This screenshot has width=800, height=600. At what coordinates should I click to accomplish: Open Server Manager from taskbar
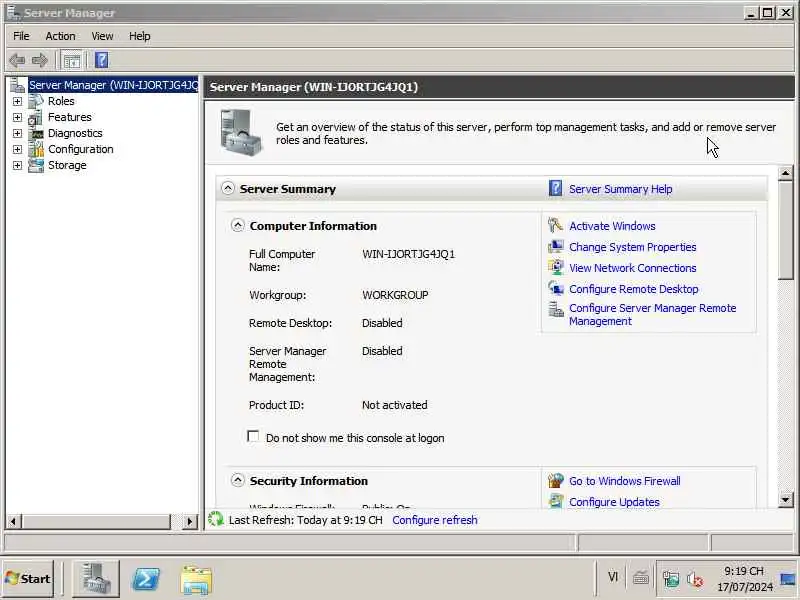(x=95, y=579)
